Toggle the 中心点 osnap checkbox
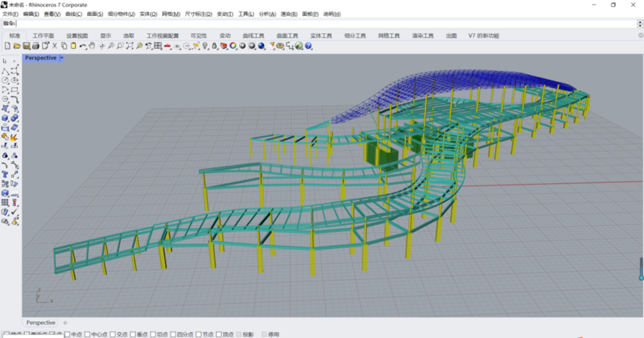The image size is (644, 338). [x=88, y=334]
